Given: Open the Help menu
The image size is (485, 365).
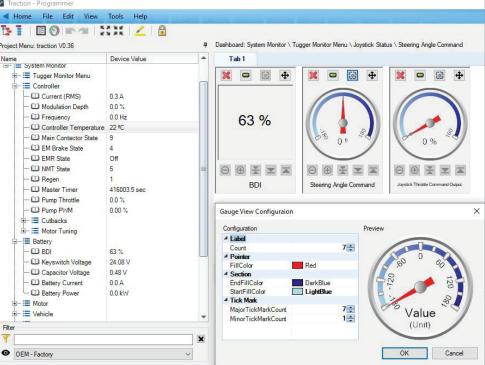Looking at the screenshot, I should coord(140,16).
